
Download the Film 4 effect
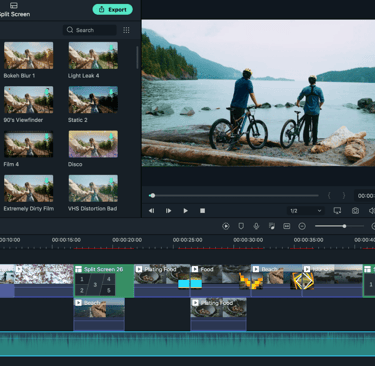47,136
